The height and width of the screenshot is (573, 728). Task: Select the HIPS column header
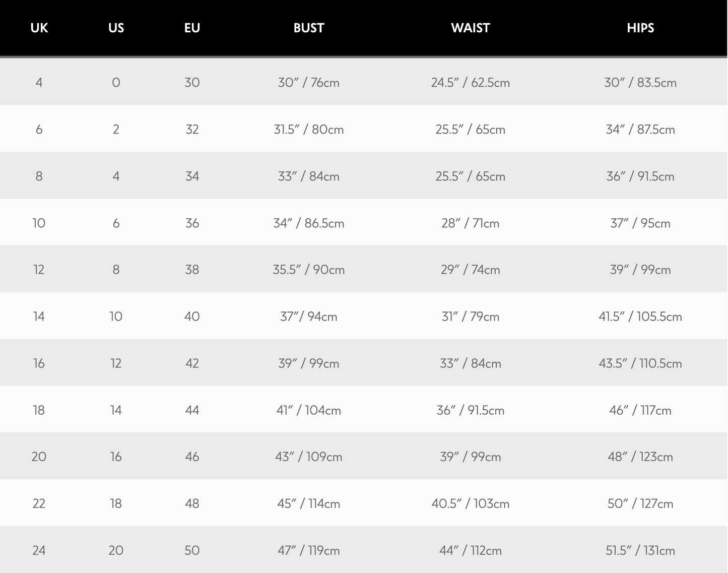(640, 28)
